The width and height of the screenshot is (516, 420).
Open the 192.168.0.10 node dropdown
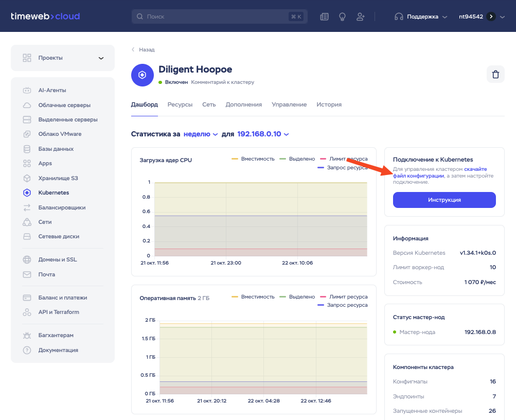pyautogui.click(x=263, y=134)
